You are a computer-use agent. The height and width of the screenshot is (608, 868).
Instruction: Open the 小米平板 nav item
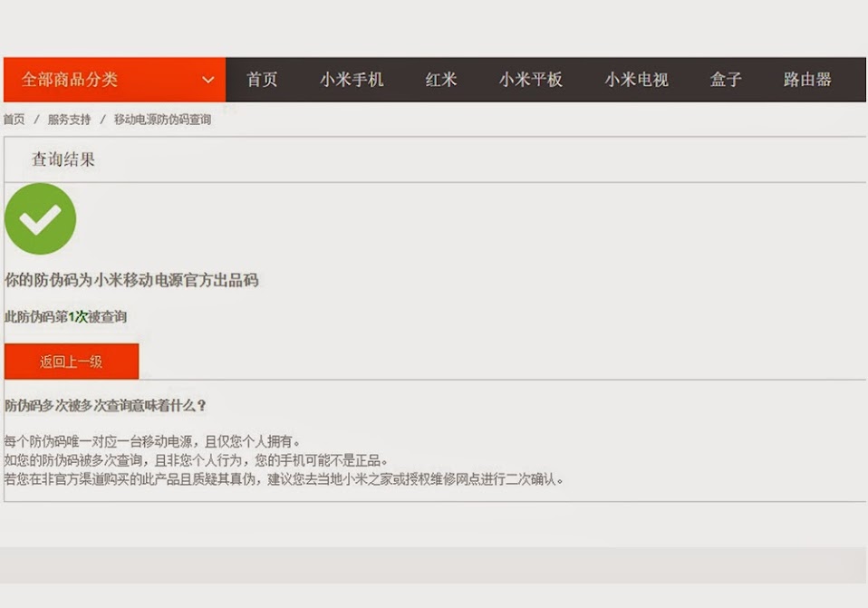(531, 79)
